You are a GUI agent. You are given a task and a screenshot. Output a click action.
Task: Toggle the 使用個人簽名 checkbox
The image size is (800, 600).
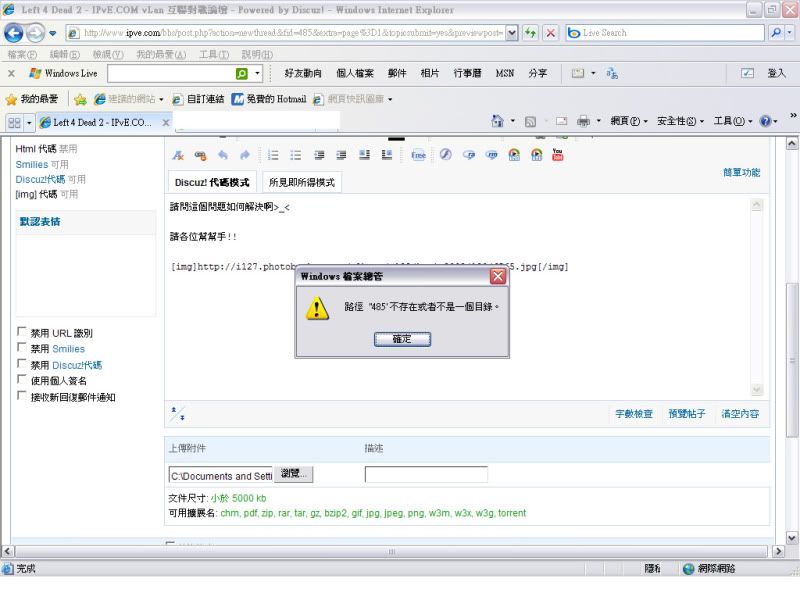pos(23,381)
